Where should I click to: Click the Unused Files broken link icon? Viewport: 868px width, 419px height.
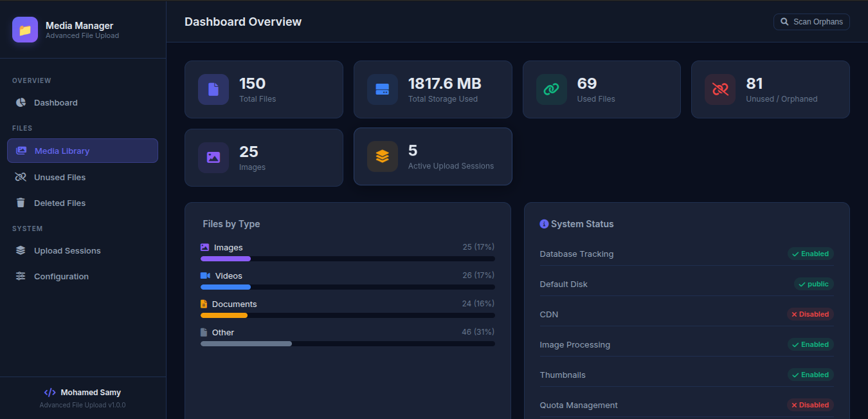click(x=21, y=177)
